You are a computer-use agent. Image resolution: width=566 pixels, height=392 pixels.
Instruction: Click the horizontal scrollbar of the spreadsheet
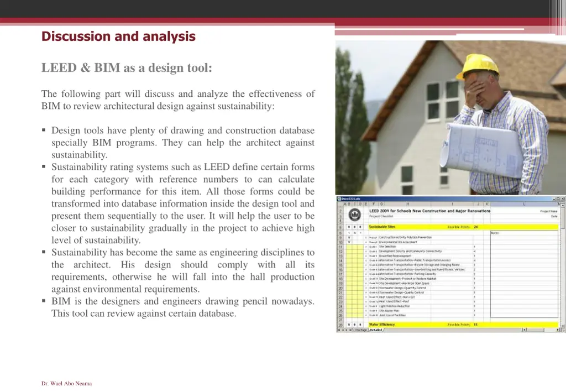pyautogui.click(x=542, y=330)
